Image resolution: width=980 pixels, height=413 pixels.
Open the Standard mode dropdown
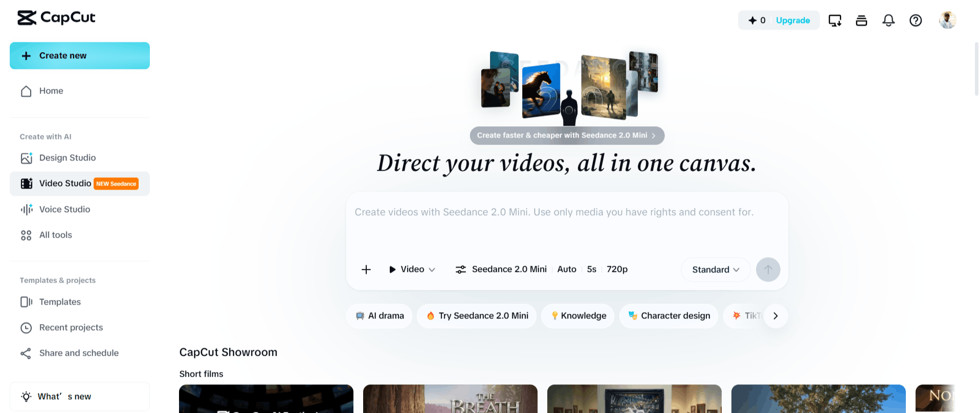716,270
